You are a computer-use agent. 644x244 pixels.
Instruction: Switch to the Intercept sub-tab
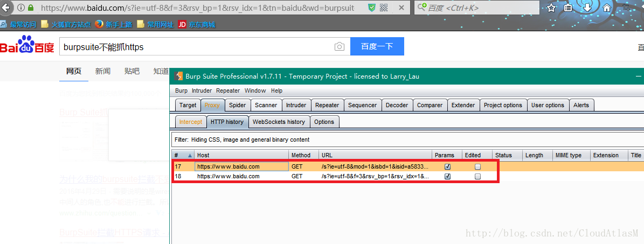[191, 122]
